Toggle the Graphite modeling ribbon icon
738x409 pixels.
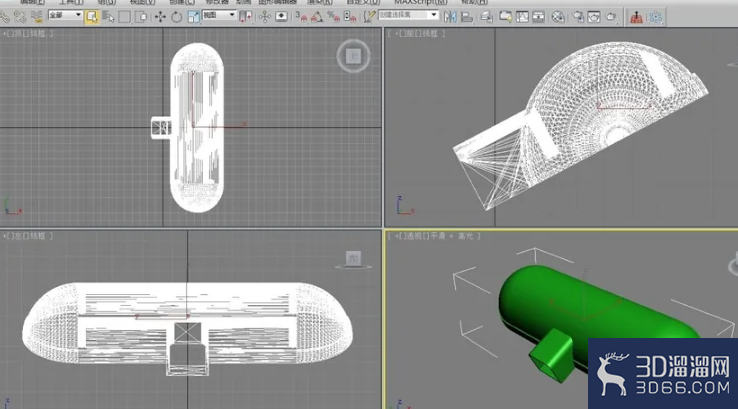tap(505, 17)
